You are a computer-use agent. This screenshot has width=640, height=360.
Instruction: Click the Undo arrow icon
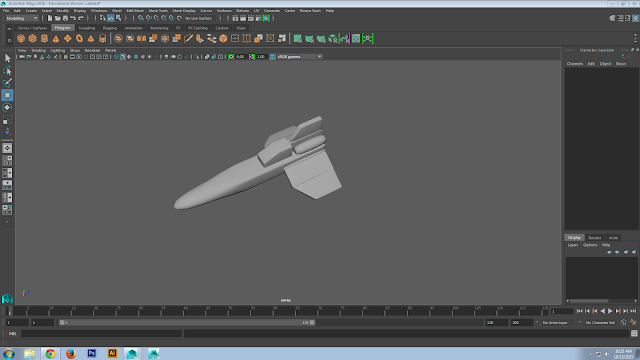click(x=73, y=18)
